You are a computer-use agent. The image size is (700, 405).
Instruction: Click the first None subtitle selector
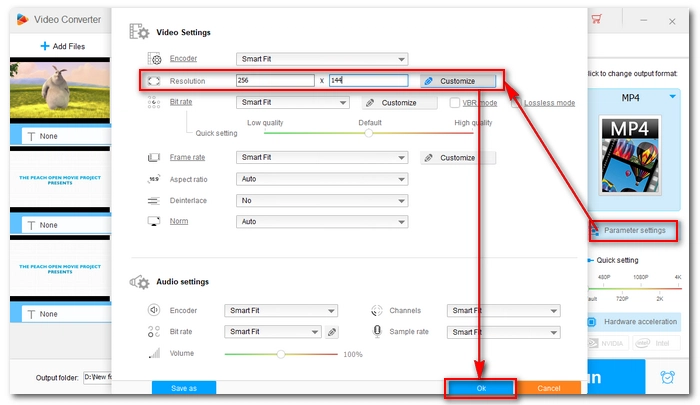point(67,136)
